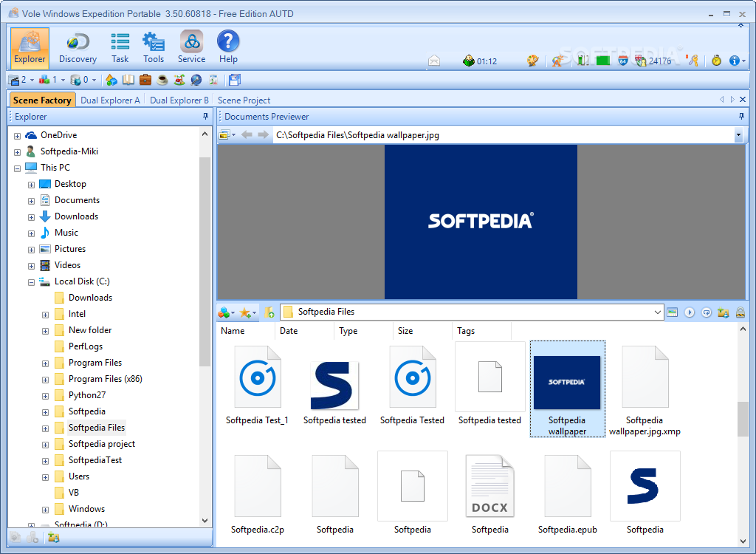Open the Explorer ribbon button
756x554 pixels.
[x=30, y=47]
